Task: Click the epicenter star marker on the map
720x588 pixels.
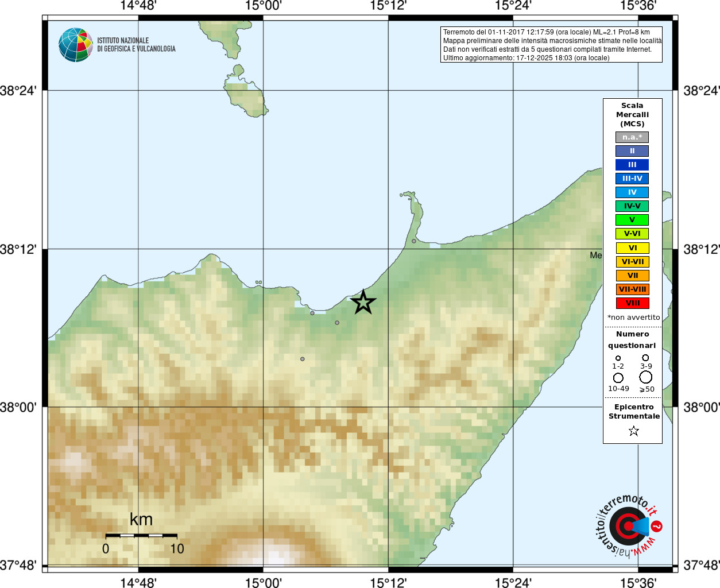Action: [x=363, y=302]
